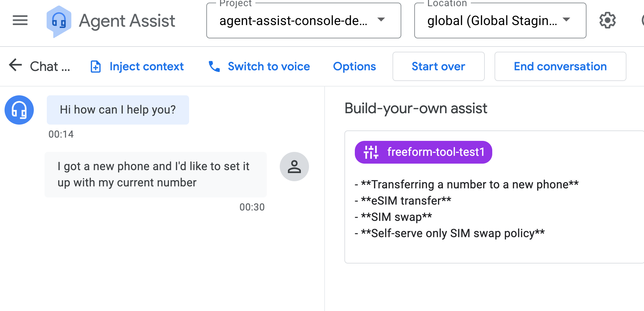Click the tuning sliders icon on chip
The image size is (644, 311).
click(x=371, y=152)
